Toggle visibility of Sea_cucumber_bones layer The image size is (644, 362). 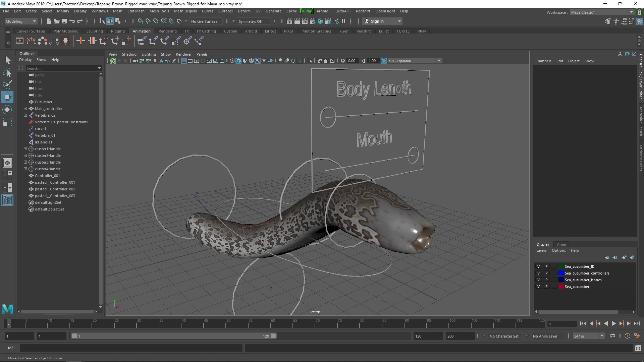coord(538,280)
